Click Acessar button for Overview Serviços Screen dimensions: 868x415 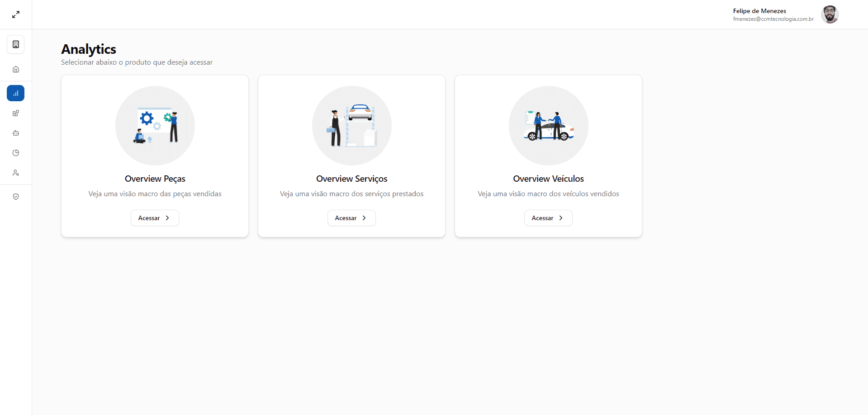(351, 218)
